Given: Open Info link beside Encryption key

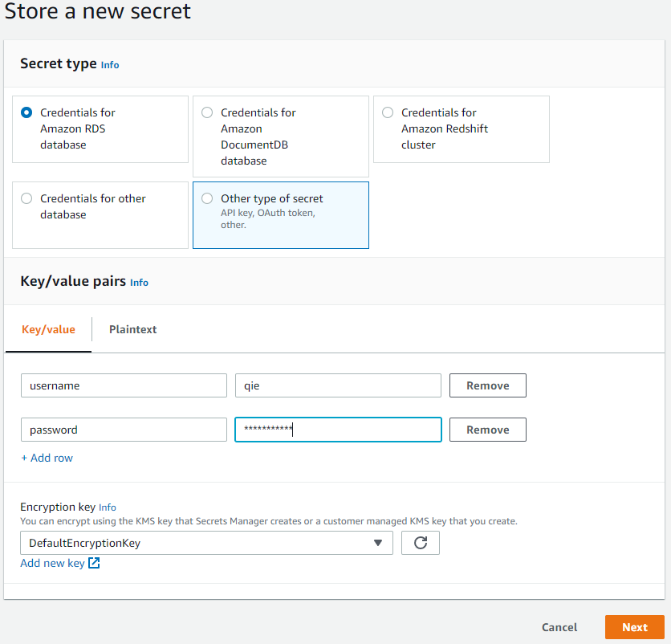Looking at the screenshot, I should click(x=108, y=507).
